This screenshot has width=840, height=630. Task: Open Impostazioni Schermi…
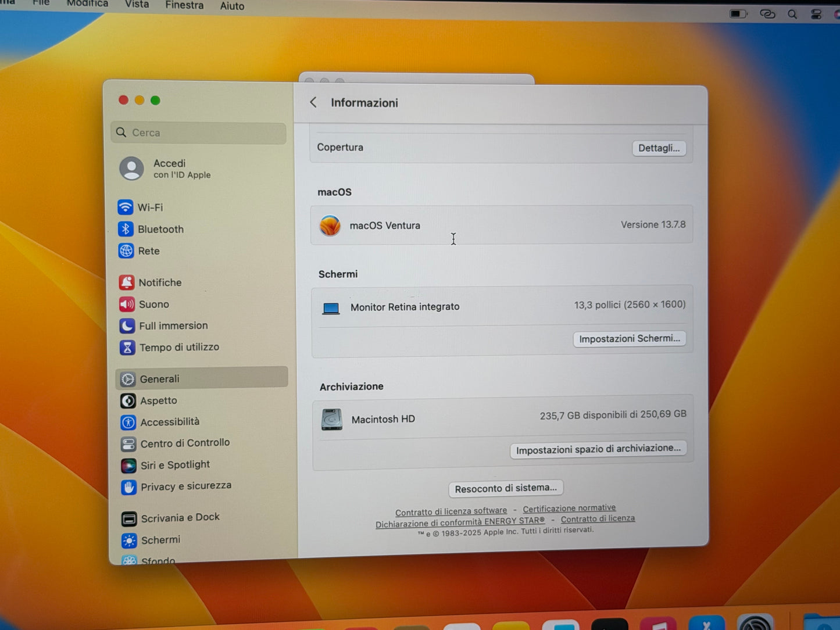[630, 339]
